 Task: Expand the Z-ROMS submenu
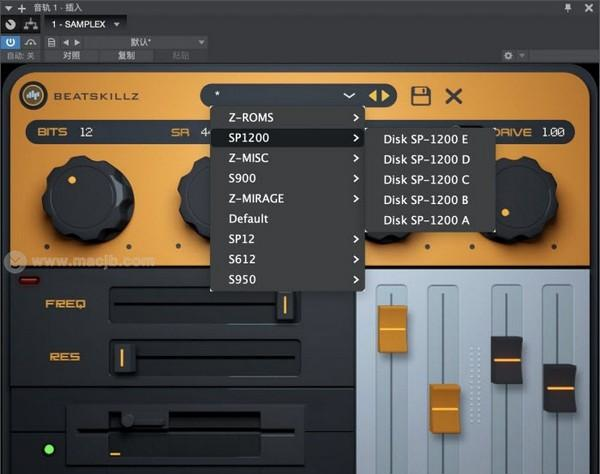287,117
